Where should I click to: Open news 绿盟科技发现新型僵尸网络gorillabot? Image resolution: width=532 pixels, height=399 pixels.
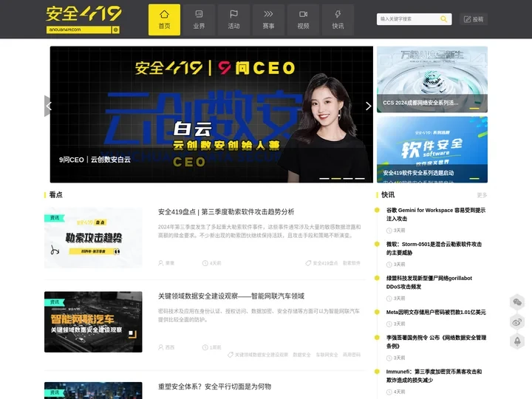[x=429, y=282]
